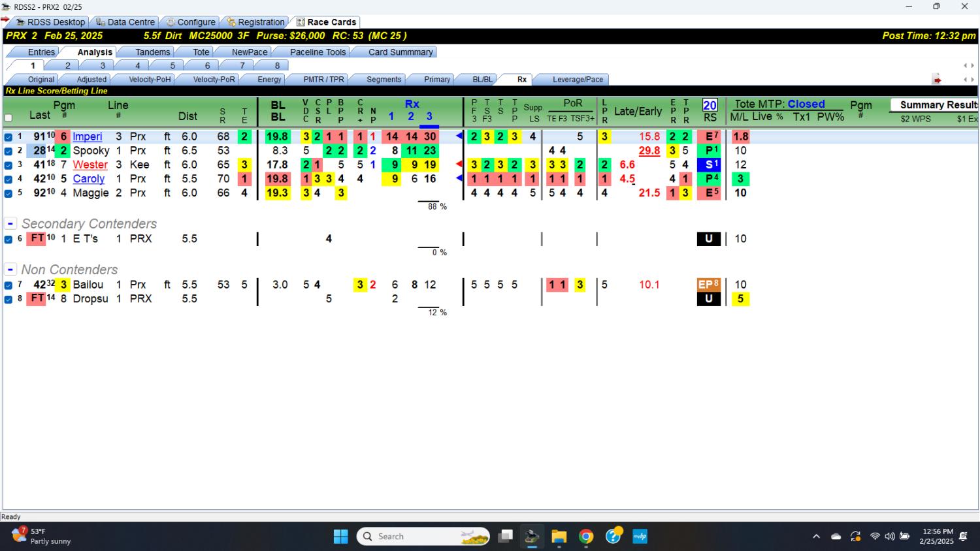Click in the taskbar Search box
Image resolution: width=980 pixels, height=551 pixels.
coord(423,537)
